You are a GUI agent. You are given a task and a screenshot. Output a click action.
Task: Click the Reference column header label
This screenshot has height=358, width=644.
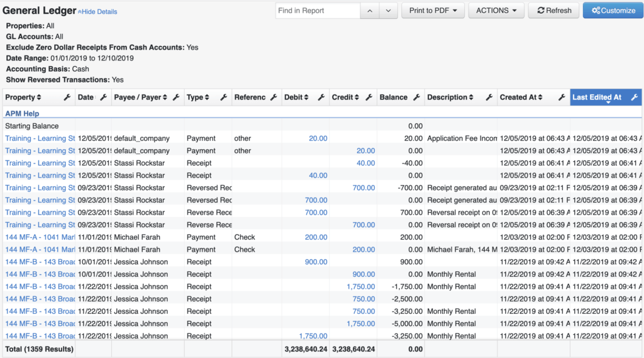click(x=250, y=98)
